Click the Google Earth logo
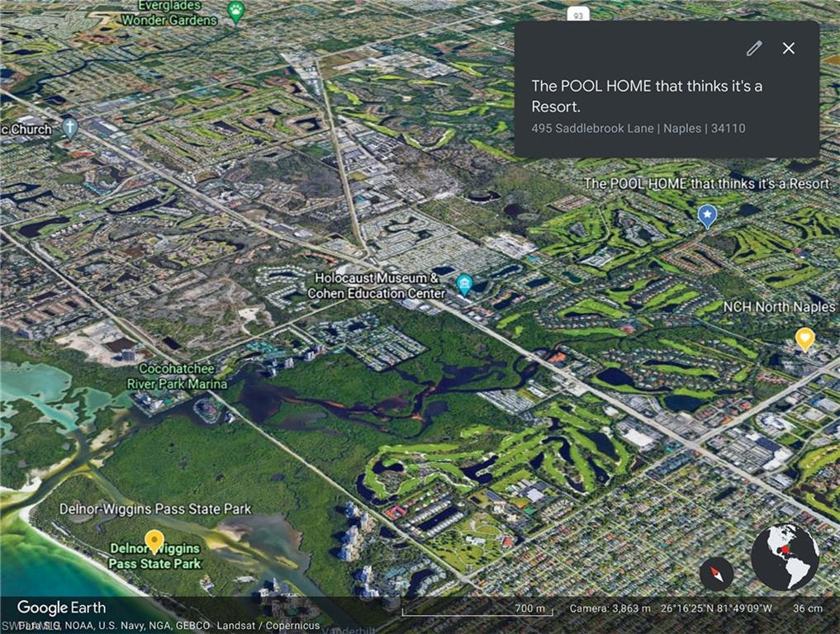 61,608
